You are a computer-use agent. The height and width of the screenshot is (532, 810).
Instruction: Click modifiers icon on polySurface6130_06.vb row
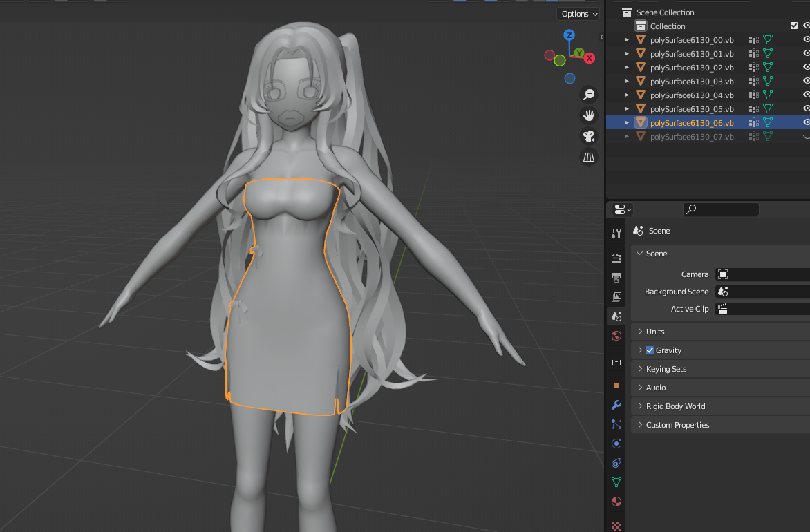(x=754, y=123)
